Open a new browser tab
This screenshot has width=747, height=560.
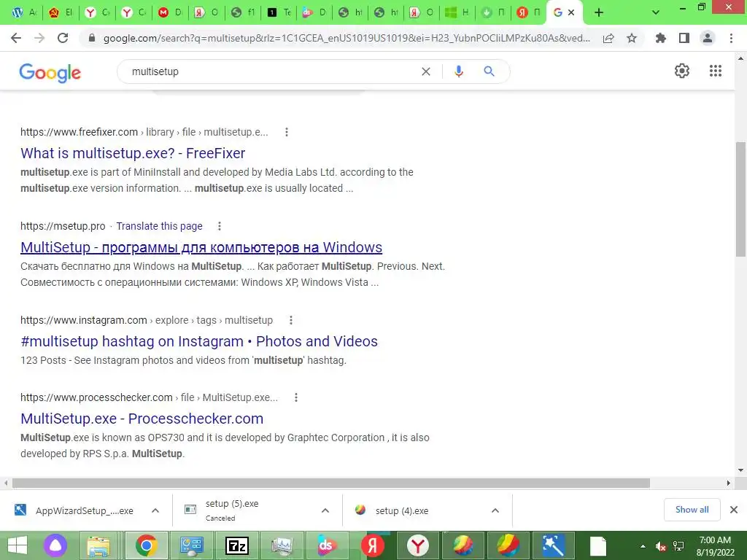tap(599, 12)
